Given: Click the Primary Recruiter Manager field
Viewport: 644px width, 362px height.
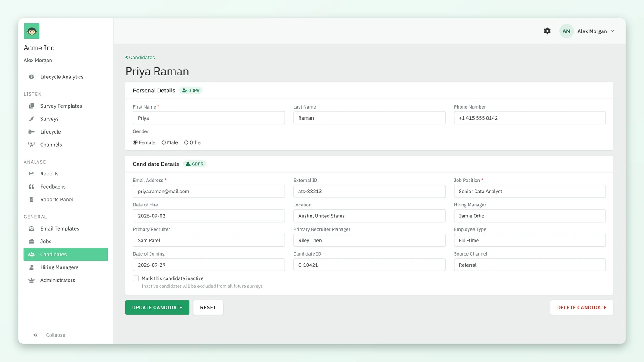Looking at the screenshot, I should (x=369, y=240).
